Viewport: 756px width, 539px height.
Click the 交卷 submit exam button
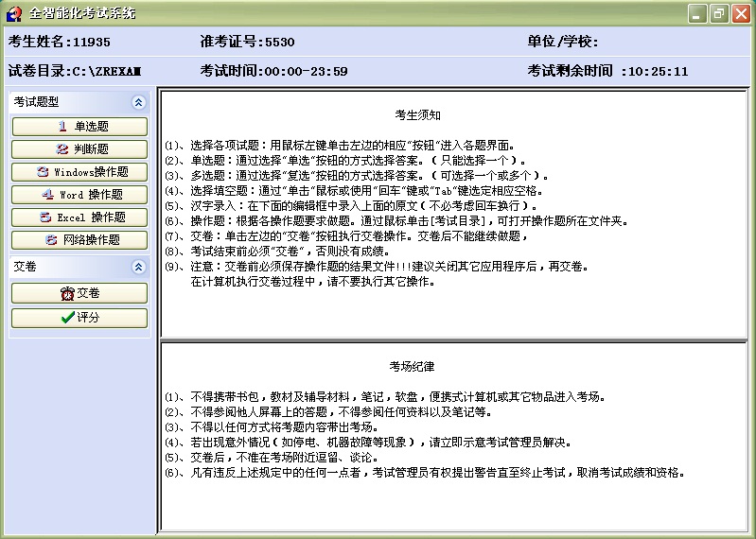coord(79,293)
